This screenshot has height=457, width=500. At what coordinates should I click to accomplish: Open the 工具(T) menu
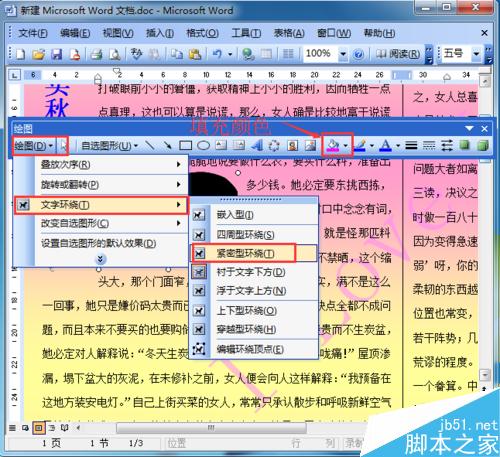246,33
